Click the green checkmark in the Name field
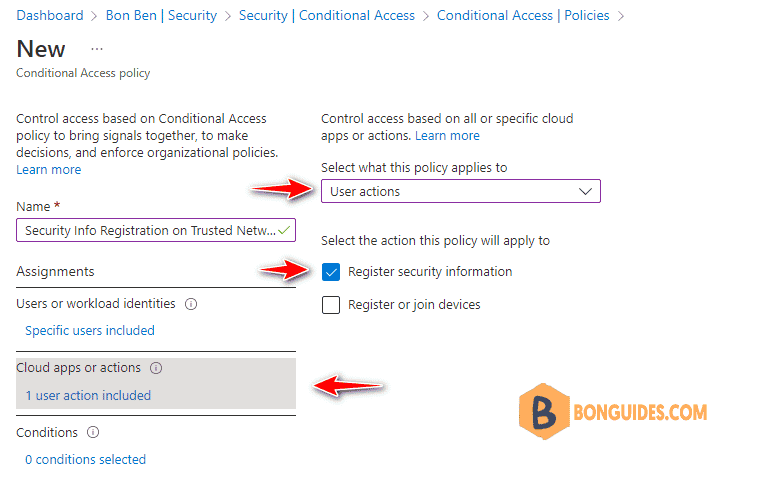This screenshot has height=477, width=768. pos(284,230)
